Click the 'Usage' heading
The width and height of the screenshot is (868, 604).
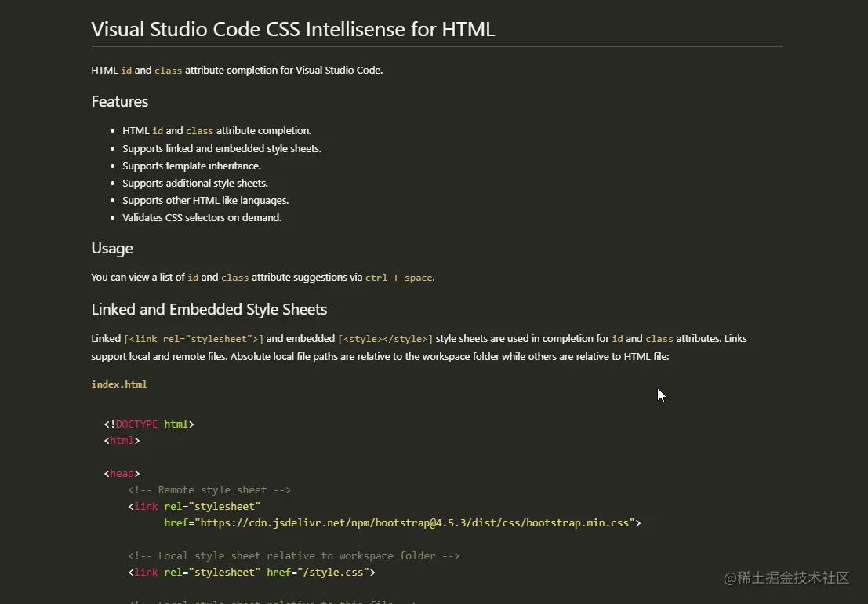click(112, 249)
